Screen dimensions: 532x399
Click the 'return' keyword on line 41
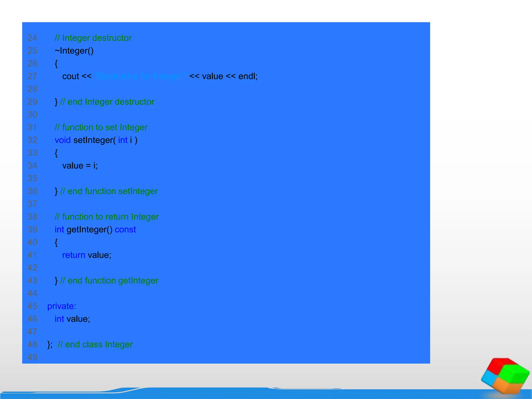coord(74,255)
